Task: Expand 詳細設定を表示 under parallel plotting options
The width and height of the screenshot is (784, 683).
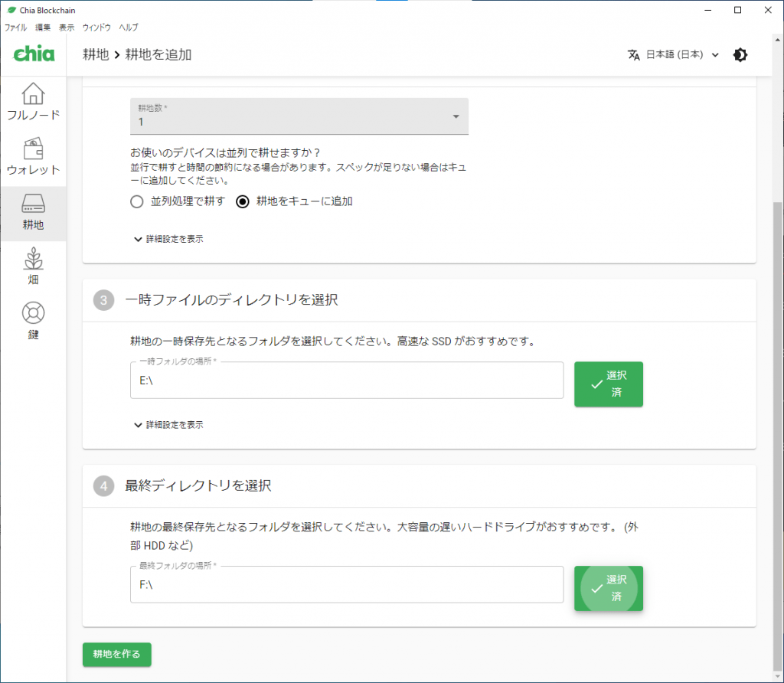Action: coord(168,239)
